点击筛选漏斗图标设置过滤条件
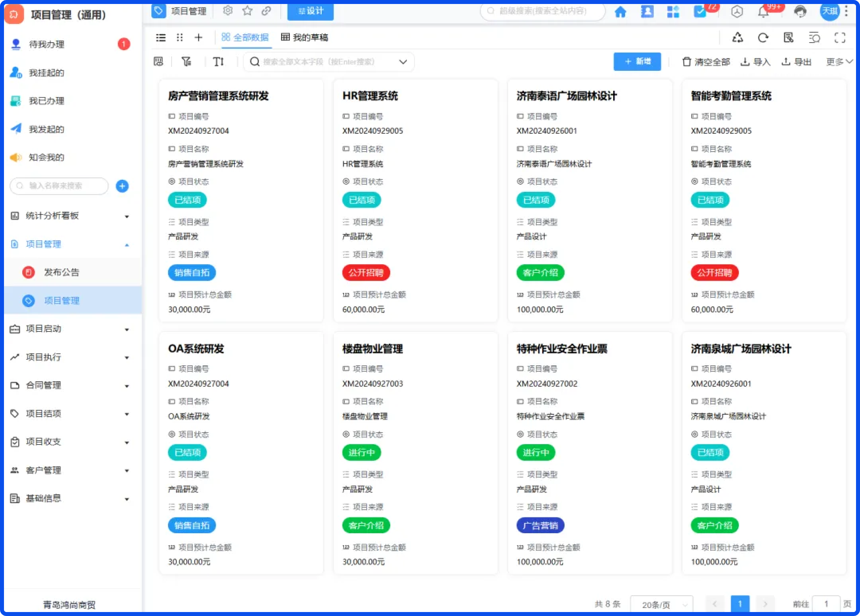The width and height of the screenshot is (860, 616). tap(186, 62)
